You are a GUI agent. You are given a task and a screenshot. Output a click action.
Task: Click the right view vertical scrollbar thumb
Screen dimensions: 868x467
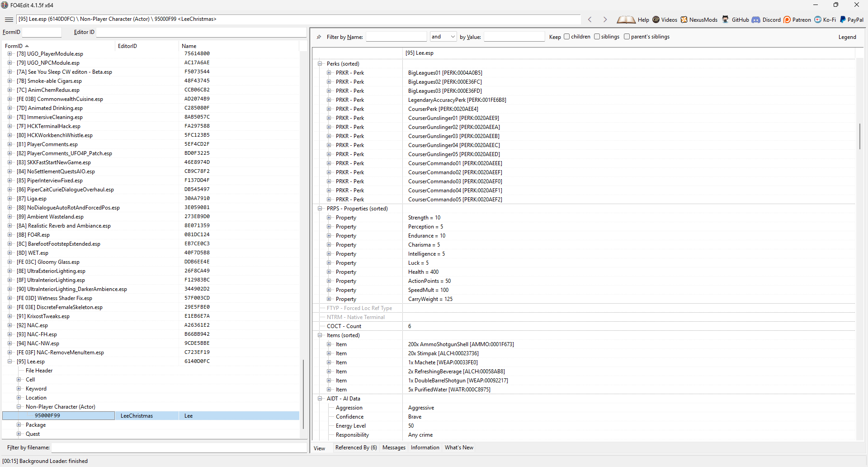point(860,136)
